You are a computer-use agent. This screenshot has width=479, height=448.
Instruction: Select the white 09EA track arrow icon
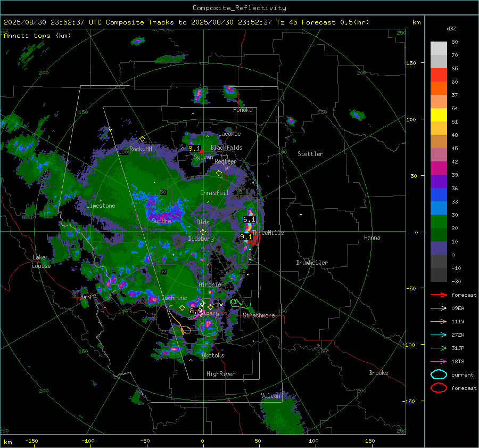click(439, 308)
